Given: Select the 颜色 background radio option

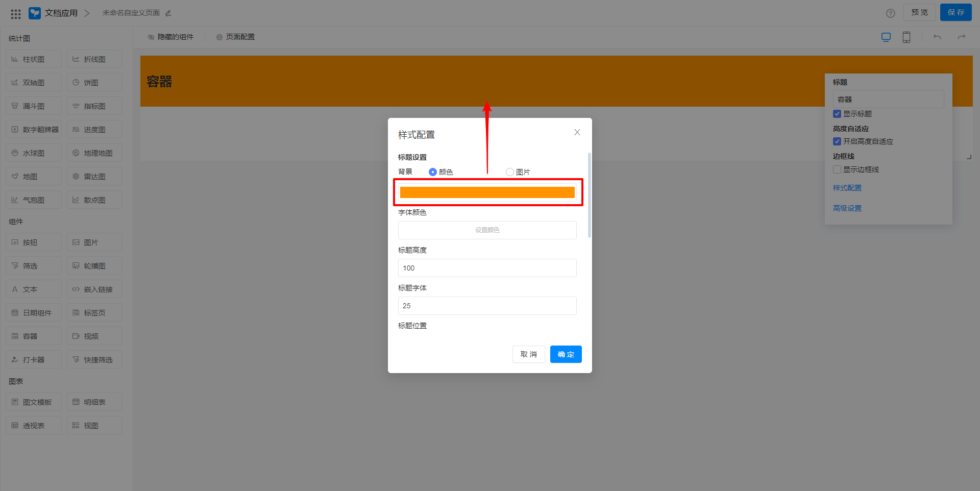Looking at the screenshot, I should tap(433, 172).
